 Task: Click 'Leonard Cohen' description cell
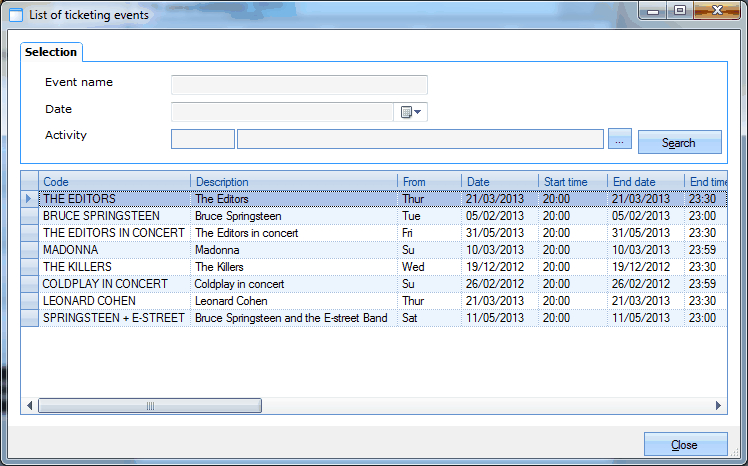pos(294,301)
